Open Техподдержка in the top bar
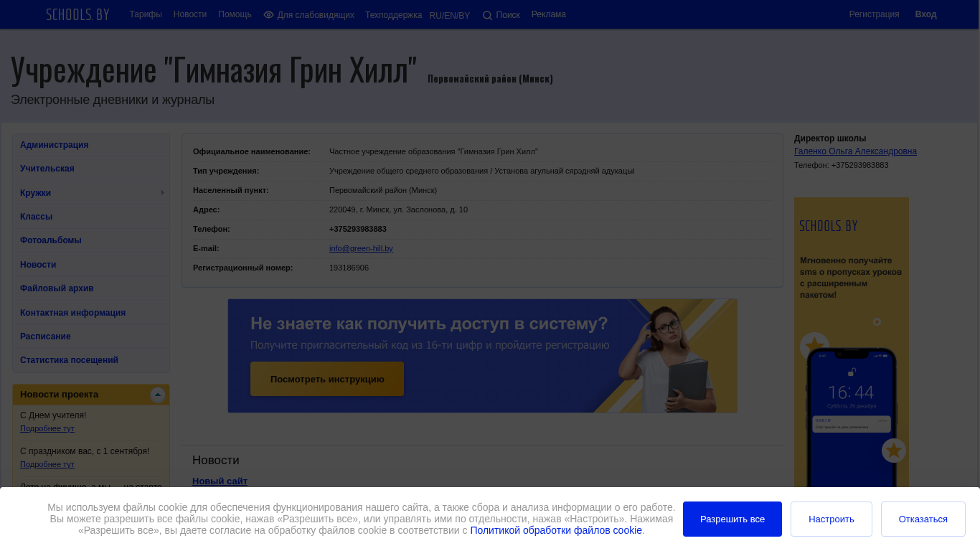980x551 pixels. (393, 15)
